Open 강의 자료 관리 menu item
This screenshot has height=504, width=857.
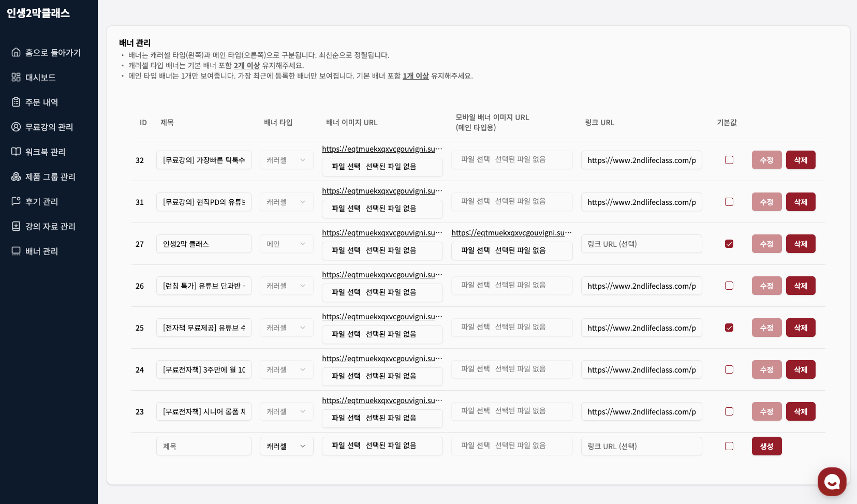point(50,226)
